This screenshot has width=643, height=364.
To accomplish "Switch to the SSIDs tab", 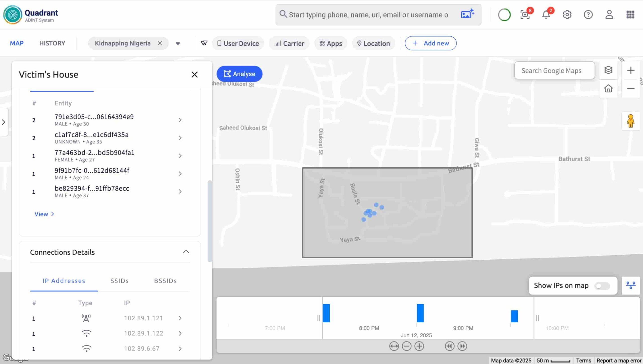I will click(x=120, y=281).
